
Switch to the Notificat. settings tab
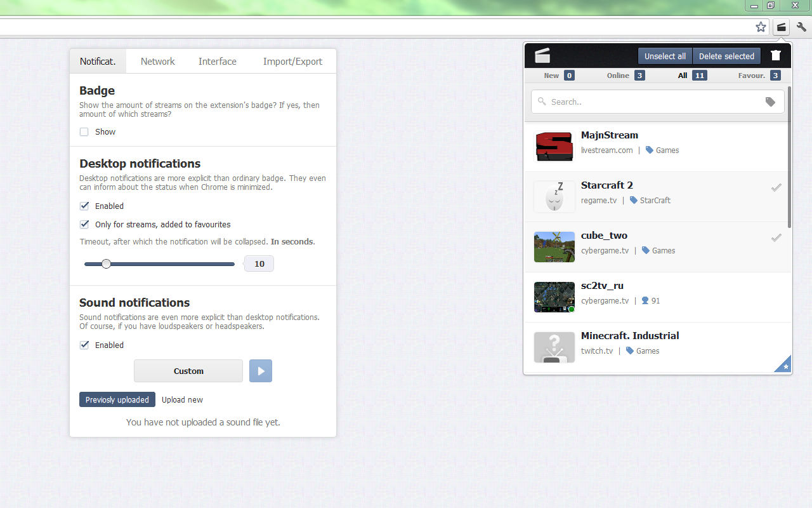pos(98,62)
